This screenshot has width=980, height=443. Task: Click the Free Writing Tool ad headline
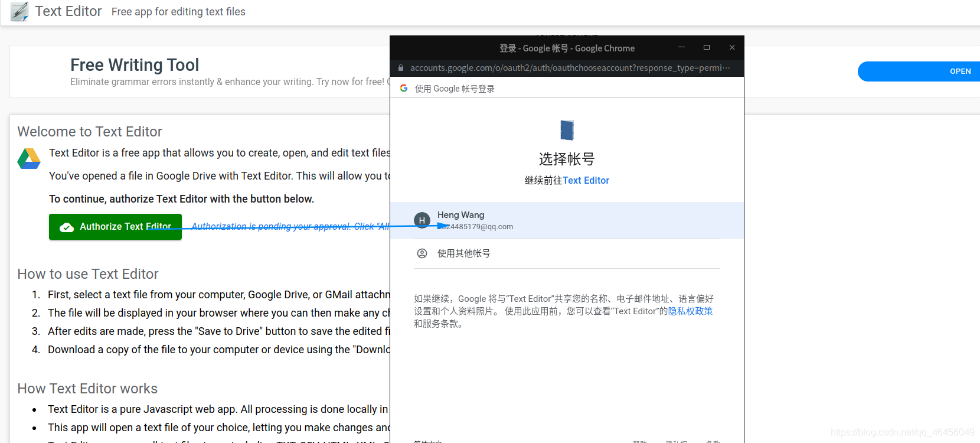pos(135,64)
